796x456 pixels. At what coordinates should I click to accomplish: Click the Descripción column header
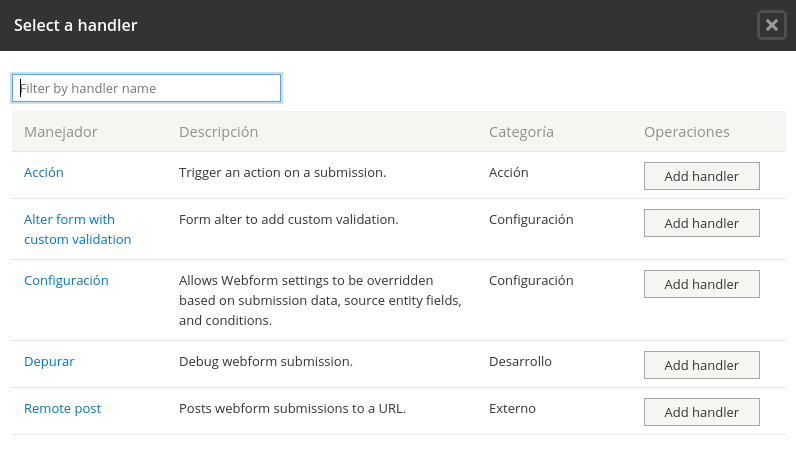(218, 132)
